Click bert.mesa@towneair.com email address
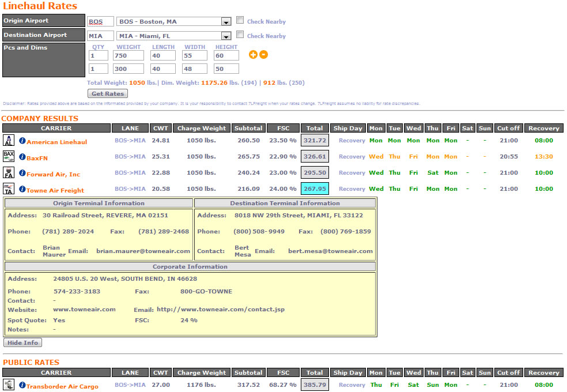This screenshot has width=567, height=392. click(x=331, y=251)
